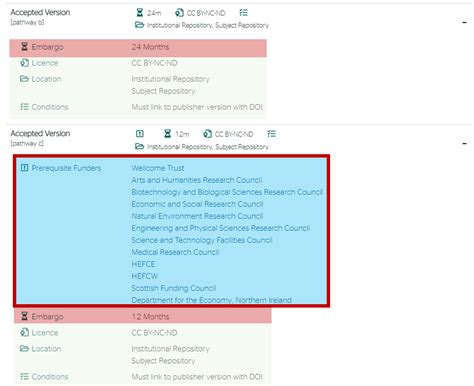
Task: Open the Wellcome Trust funder link
Action: (158, 168)
